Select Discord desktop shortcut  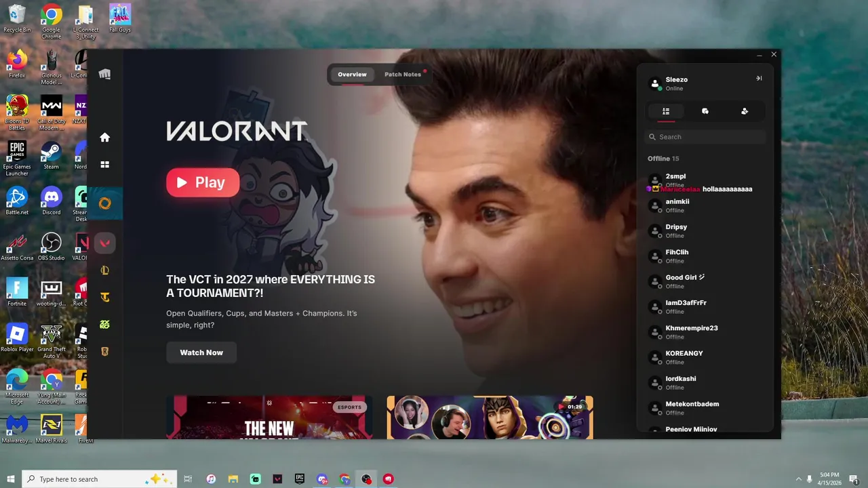[x=52, y=201]
